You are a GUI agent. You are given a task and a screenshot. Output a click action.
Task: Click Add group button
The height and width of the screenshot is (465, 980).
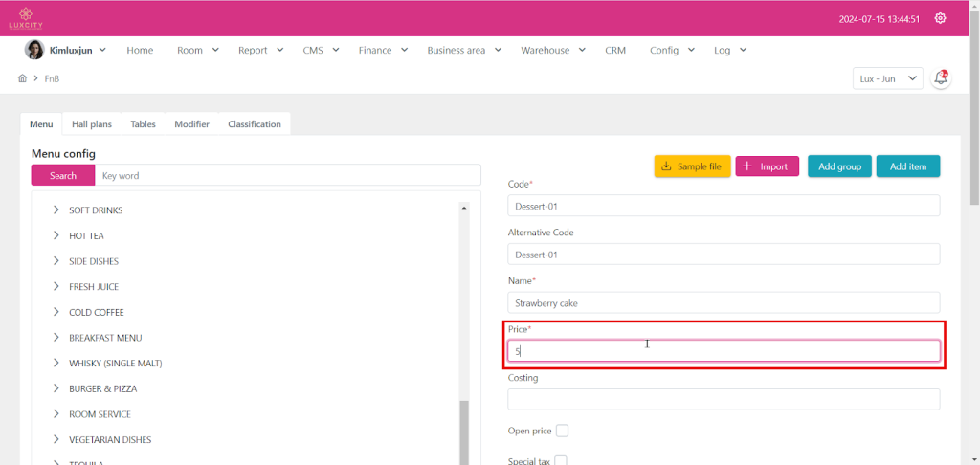tap(838, 166)
